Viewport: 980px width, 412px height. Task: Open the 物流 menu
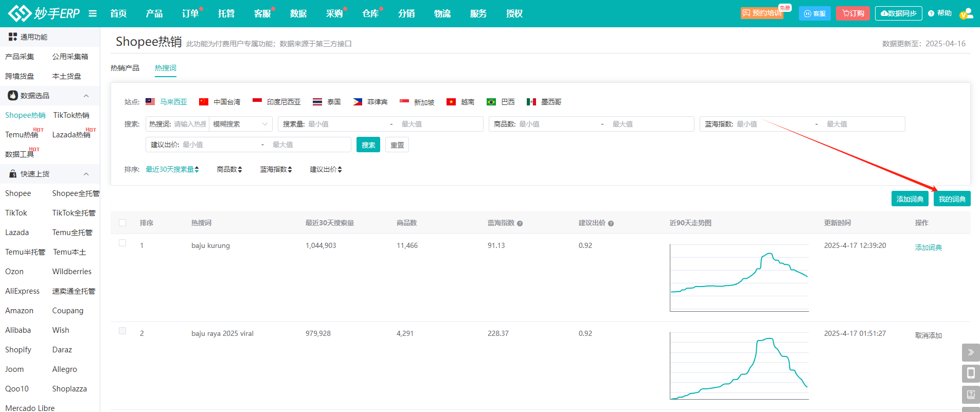[x=442, y=13]
